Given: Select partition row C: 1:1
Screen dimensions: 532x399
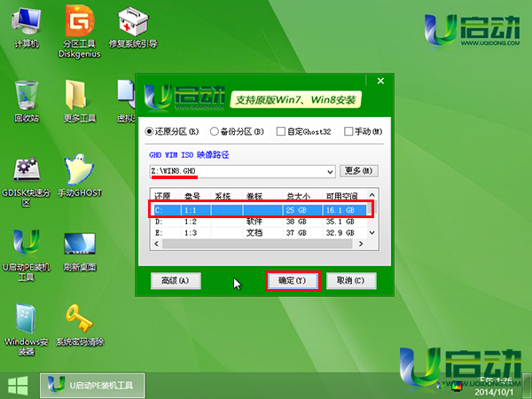Looking at the screenshot, I should click(x=260, y=210).
